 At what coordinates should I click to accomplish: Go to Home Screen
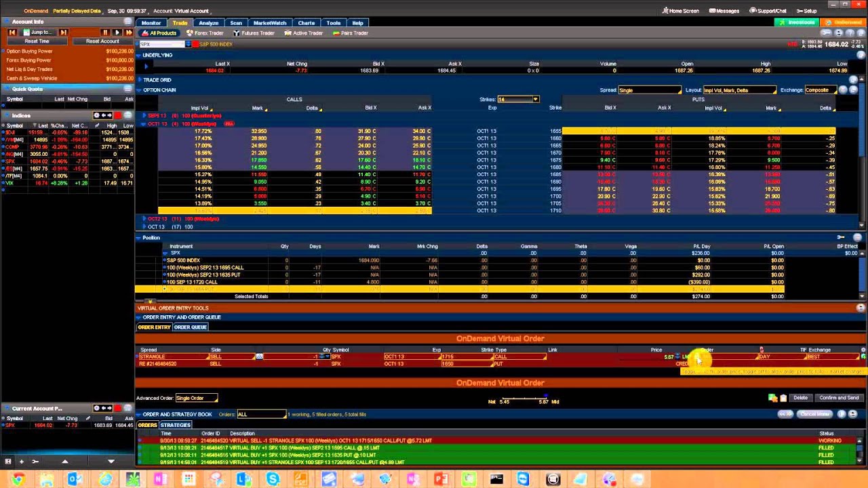[x=681, y=11]
